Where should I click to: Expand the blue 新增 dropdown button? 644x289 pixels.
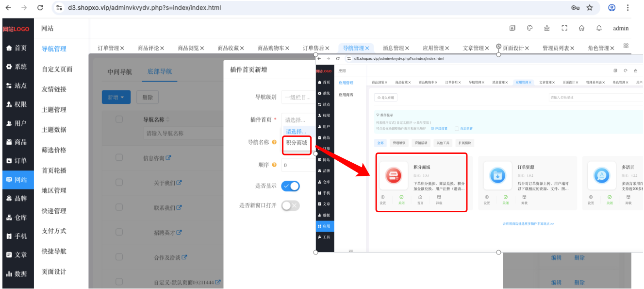(116, 98)
